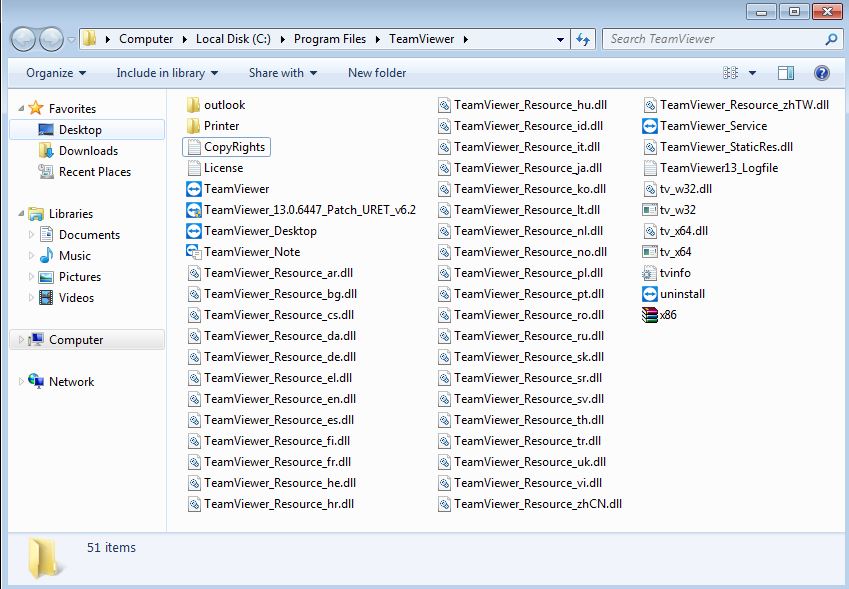Expand the Videos library node
The image size is (849, 589).
31,297
